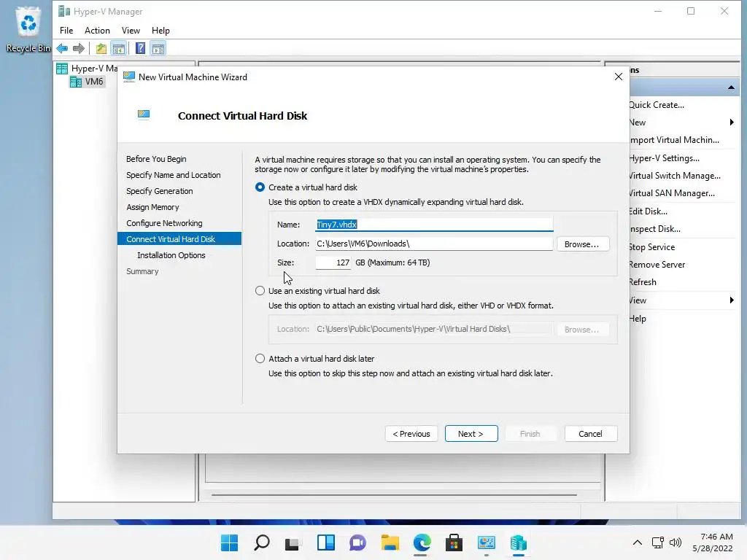The height and width of the screenshot is (560, 747).
Task: Click the Next button
Action: click(x=471, y=434)
